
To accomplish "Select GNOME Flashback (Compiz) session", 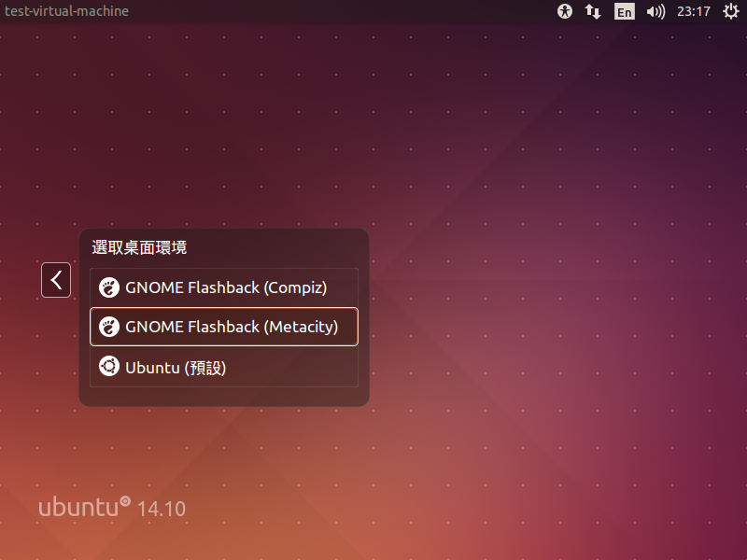I will (x=226, y=287).
